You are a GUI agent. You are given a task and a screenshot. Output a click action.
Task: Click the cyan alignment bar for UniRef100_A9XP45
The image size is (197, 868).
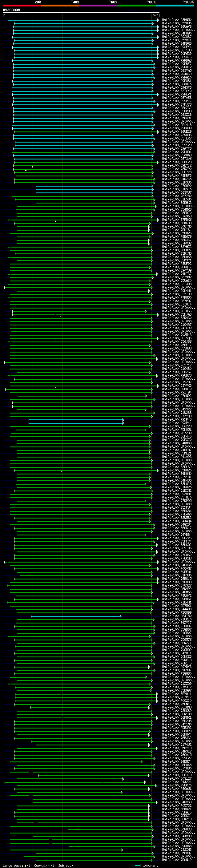(76, 419)
